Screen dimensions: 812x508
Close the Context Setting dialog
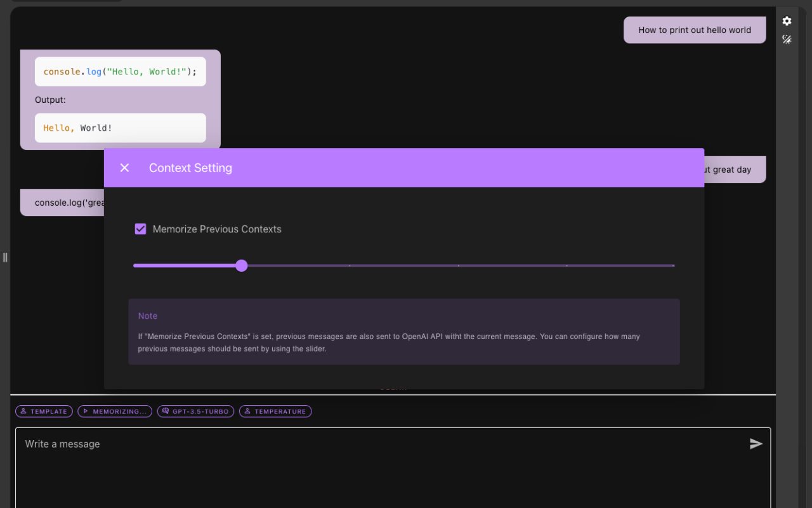[124, 168]
